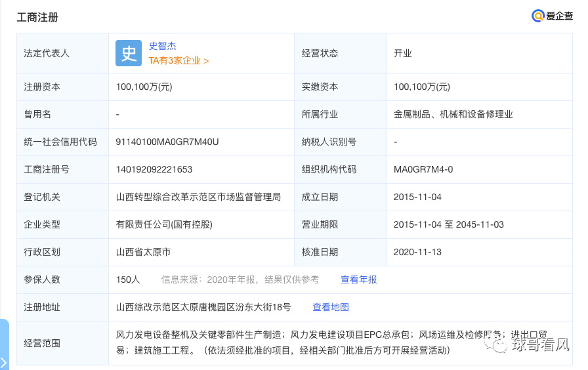This screenshot has height=370, width=588.
Task: Open the 查看地图 link
Action: 331,307
